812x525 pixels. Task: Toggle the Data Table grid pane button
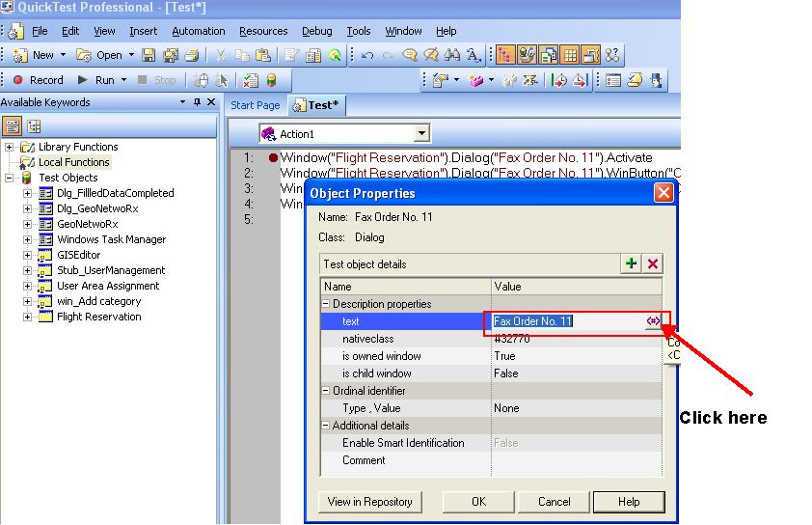click(x=570, y=55)
